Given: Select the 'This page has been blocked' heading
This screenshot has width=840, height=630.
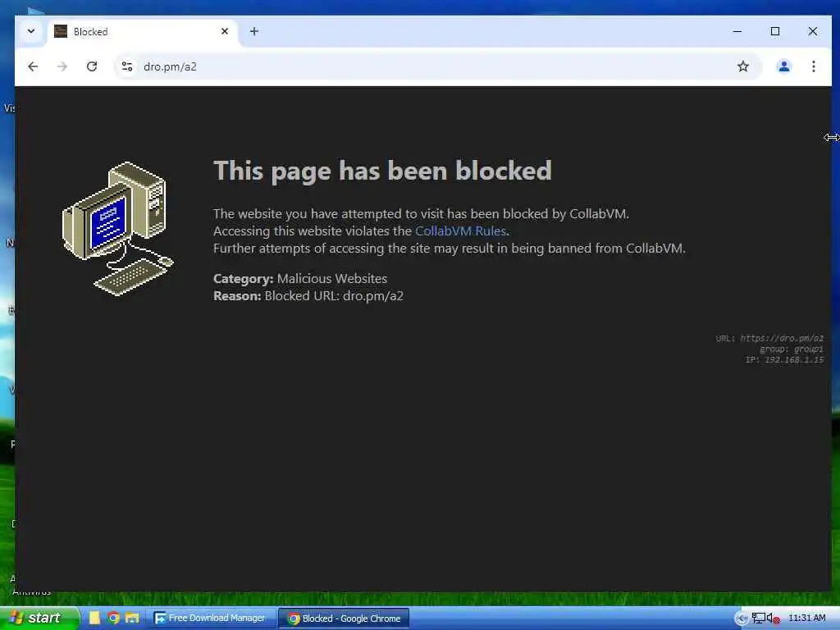Looking at the screenshot, I should (382, 171).
